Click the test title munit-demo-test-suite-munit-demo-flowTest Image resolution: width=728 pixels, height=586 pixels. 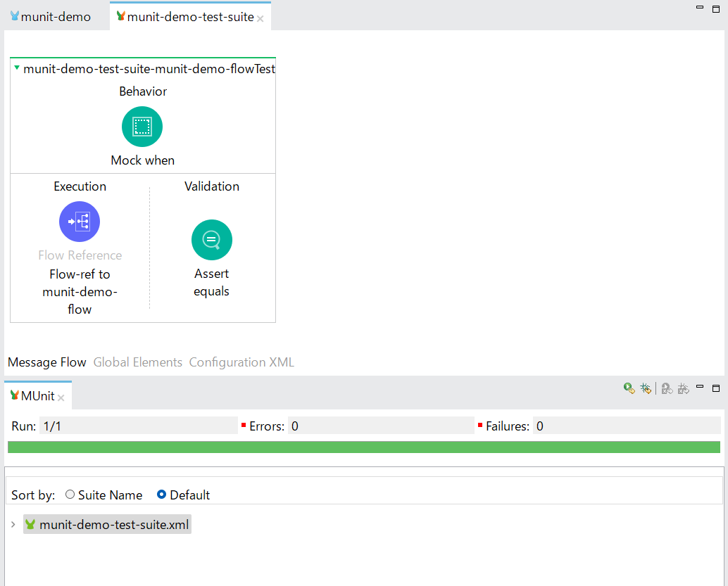[x=149, y=69]
